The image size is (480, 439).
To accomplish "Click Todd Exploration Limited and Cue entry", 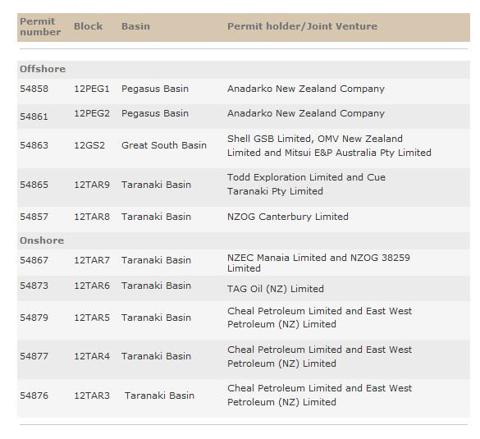I will tap(306, 184).
